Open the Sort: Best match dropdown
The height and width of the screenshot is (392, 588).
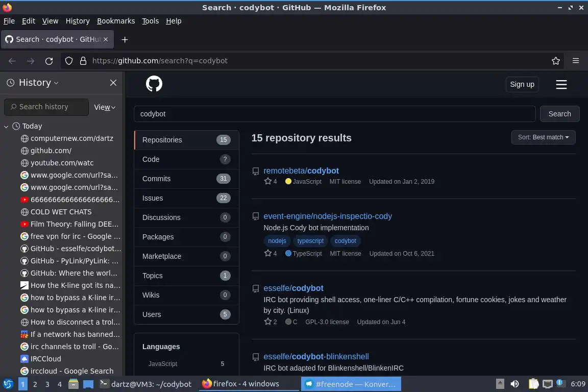point(543,137)
